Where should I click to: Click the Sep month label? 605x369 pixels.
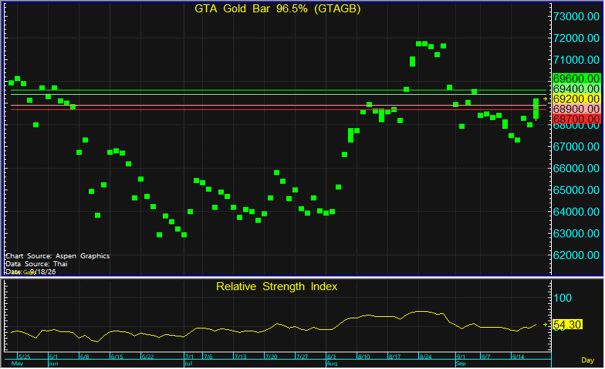[461, 364]
